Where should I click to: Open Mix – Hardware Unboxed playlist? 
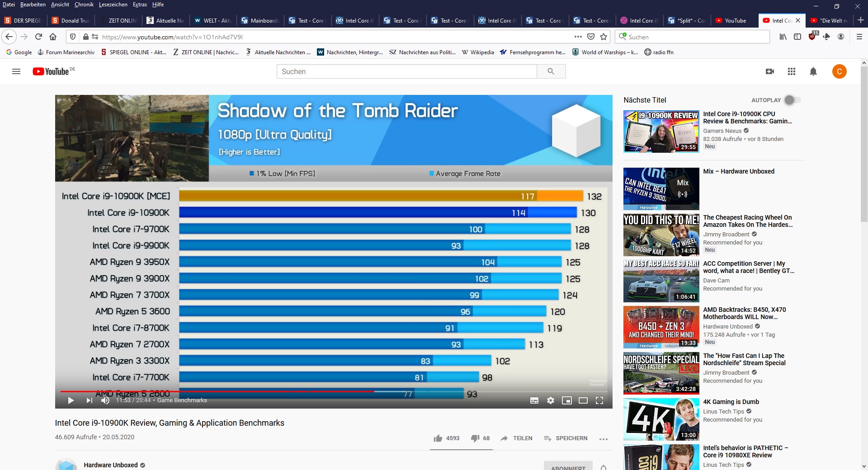coord(739,171)
